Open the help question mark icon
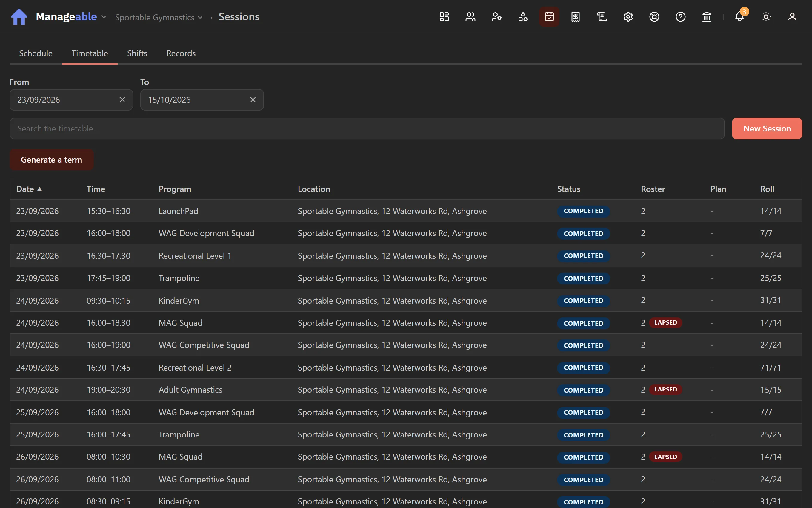Viewport: 812px width, 508px height. tap(680, 16)
